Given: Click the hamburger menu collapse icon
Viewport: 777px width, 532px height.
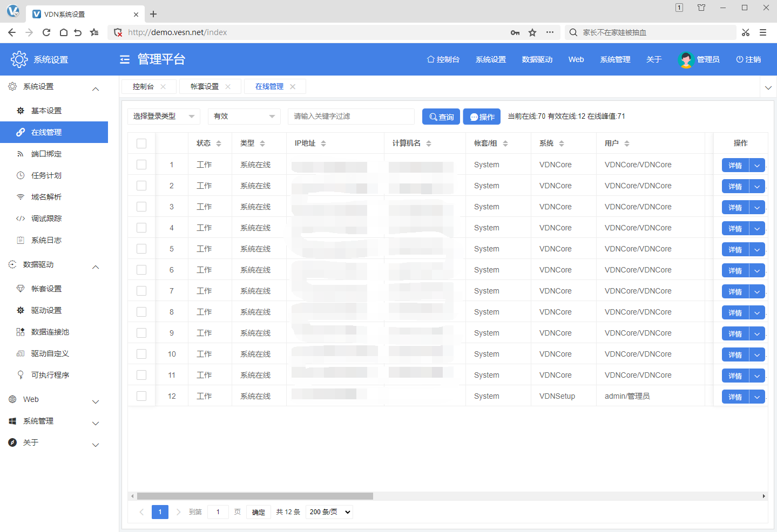Looking at the screenshot, I should click(x=125, y=59).
